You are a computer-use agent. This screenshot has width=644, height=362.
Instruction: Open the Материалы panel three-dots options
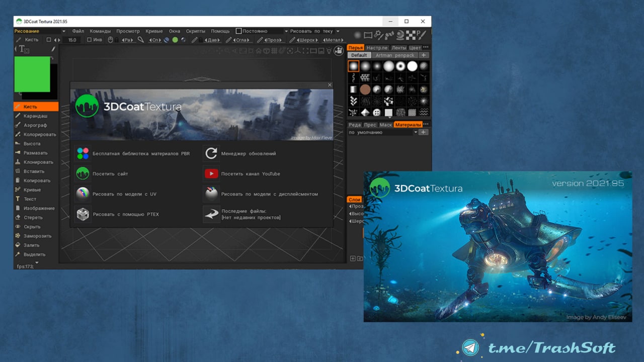426,124
